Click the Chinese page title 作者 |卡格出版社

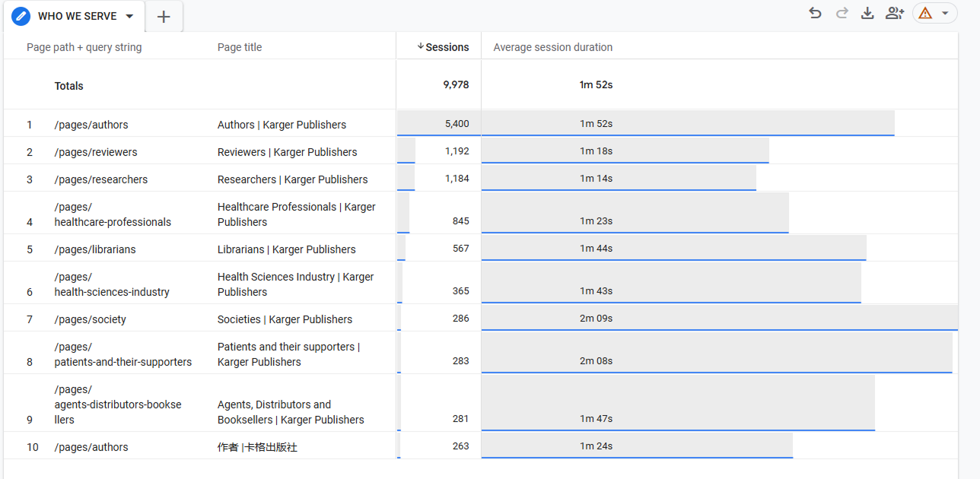click(x=257, y=447)
